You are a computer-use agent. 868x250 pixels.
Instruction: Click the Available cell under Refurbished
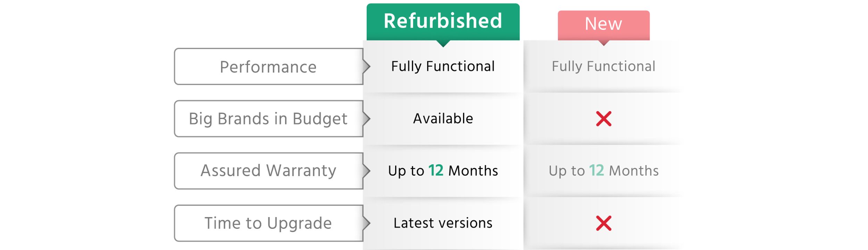click(443, 119)
